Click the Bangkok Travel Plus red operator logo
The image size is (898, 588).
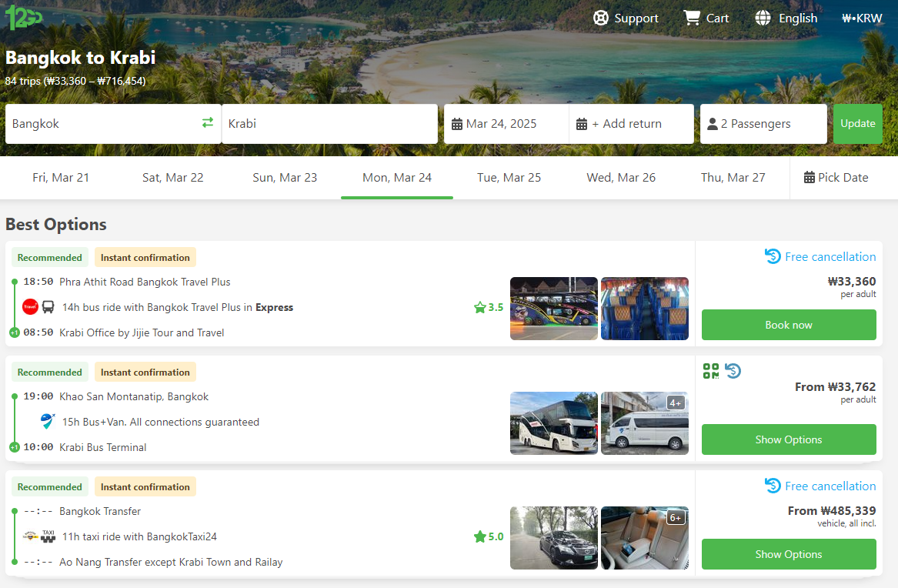[x=30, y=307]
